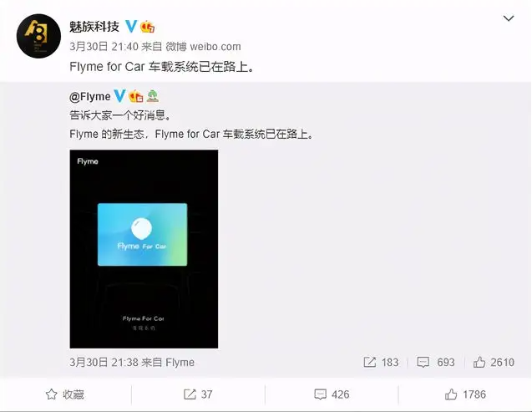Toggle 收藏 favorite star
The height and width of the screenshot is (412, 532).
(65, 394)
